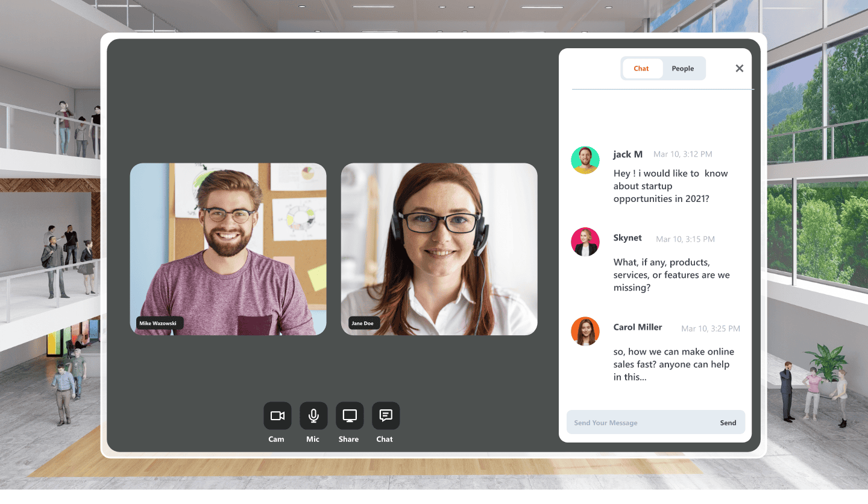Select Mike Wazowski's video tile
This screenshot has width=868, height=504.
[228, 248]
